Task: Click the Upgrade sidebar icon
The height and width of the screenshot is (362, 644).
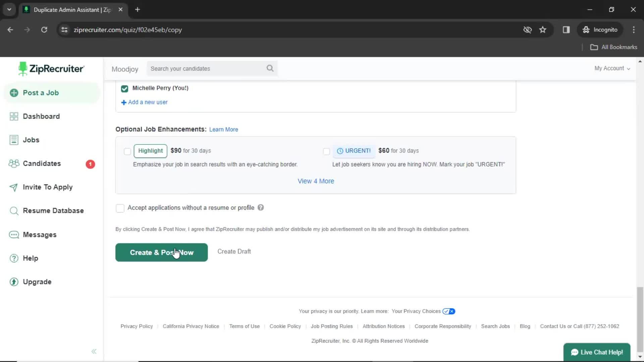Action: coord(13,282)
